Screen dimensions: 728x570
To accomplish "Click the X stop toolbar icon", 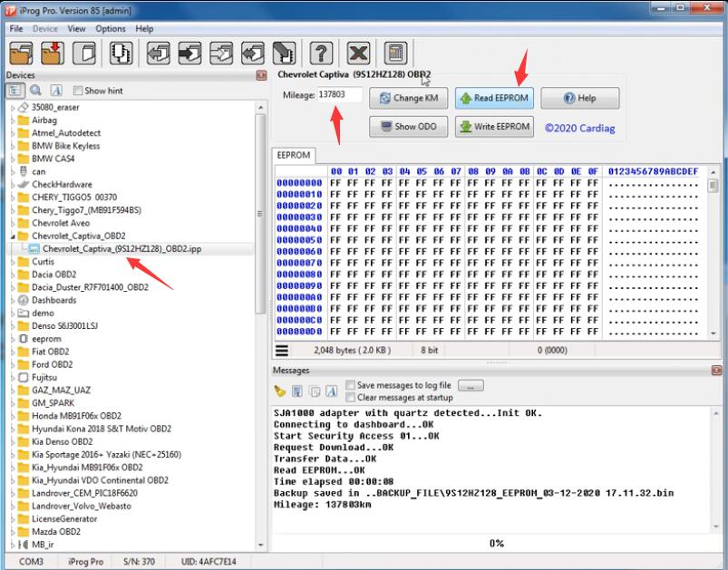I will 358,53.
